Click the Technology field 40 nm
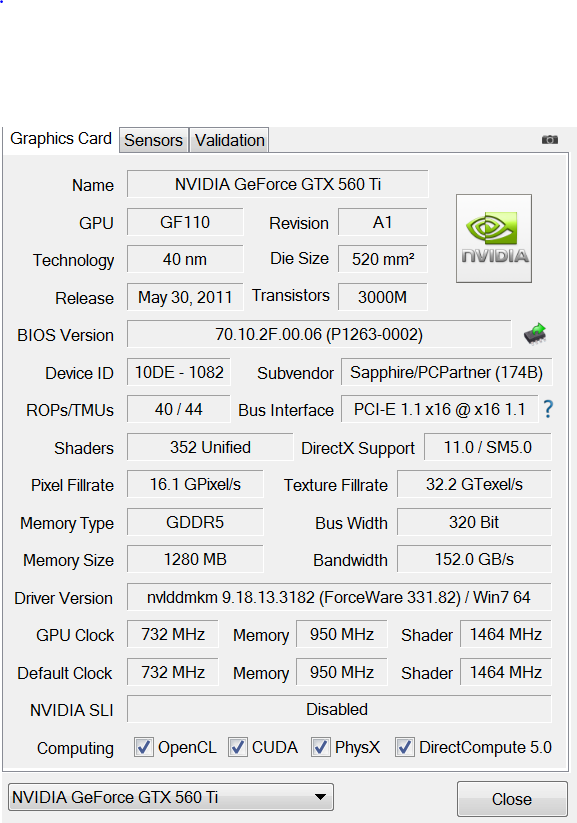This screenshot has height=823, width=577. 185,259
